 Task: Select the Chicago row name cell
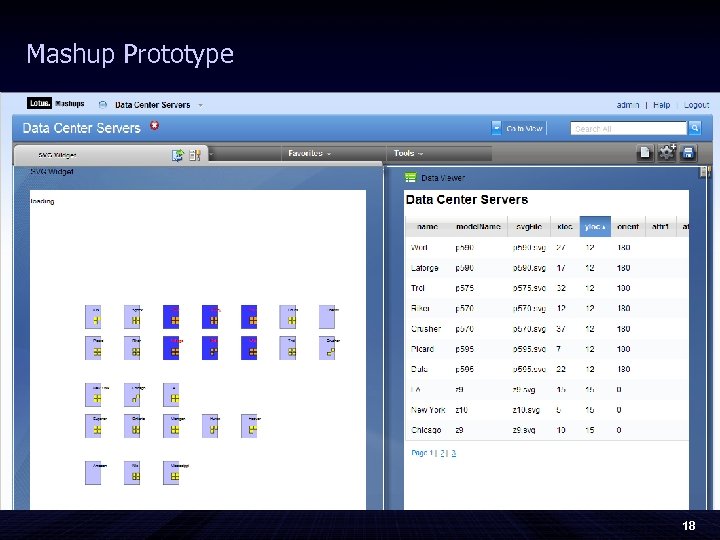click(x=426, y=430)
